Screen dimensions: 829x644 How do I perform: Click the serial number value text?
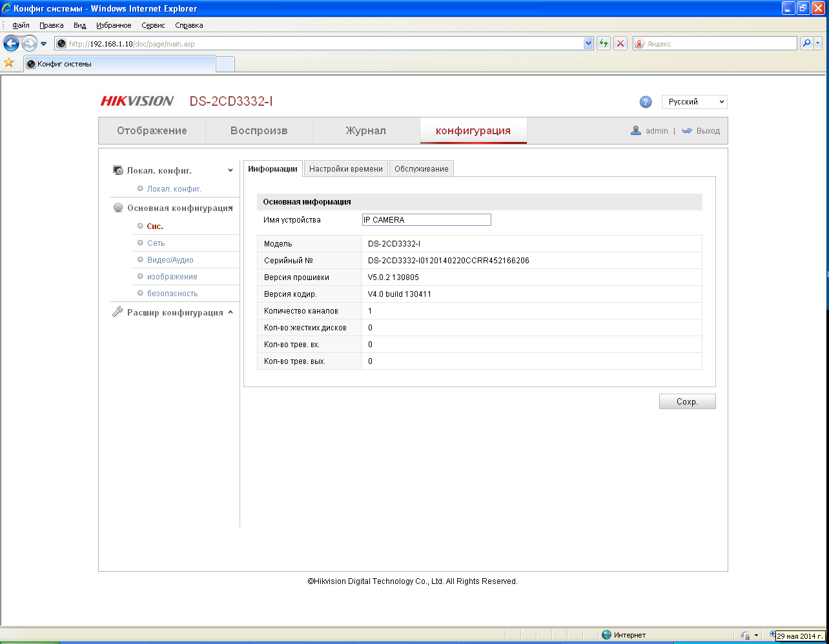(x=449, y=261)
